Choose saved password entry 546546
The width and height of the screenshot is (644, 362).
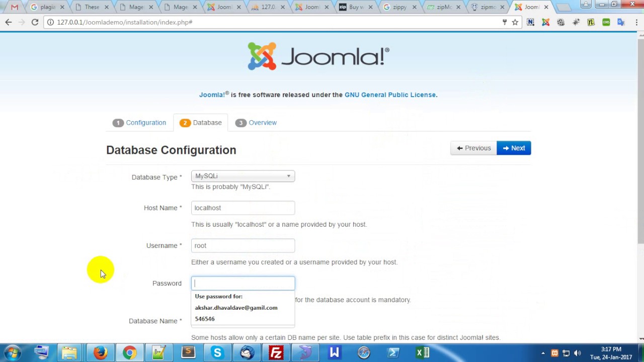point(205,319)
